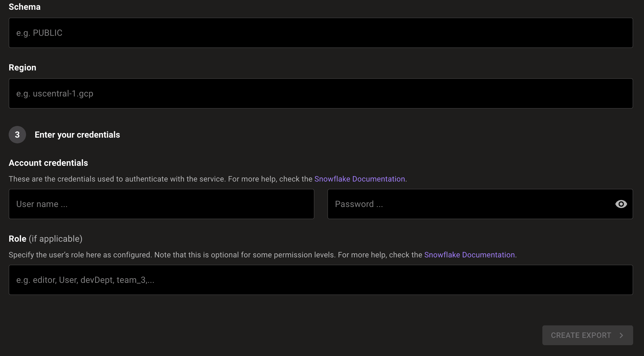
Task: Focus the Region input field
Action: pyautogui.click(x=321, y=93)
